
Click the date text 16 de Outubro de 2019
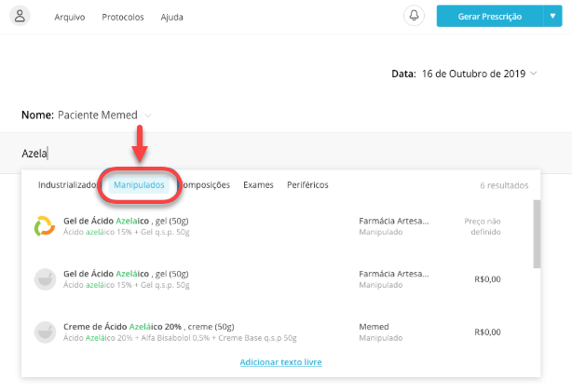[473, 74]
